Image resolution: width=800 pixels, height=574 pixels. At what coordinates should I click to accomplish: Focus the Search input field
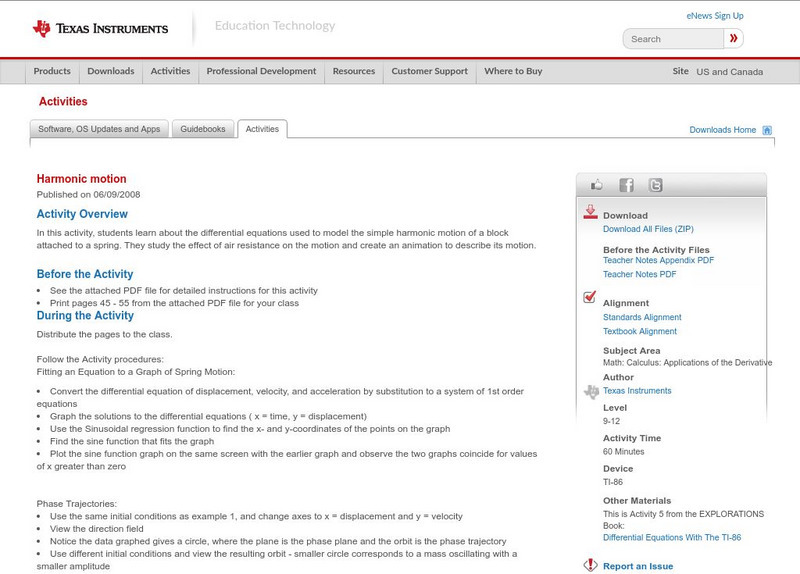click(x=673, y=39)
